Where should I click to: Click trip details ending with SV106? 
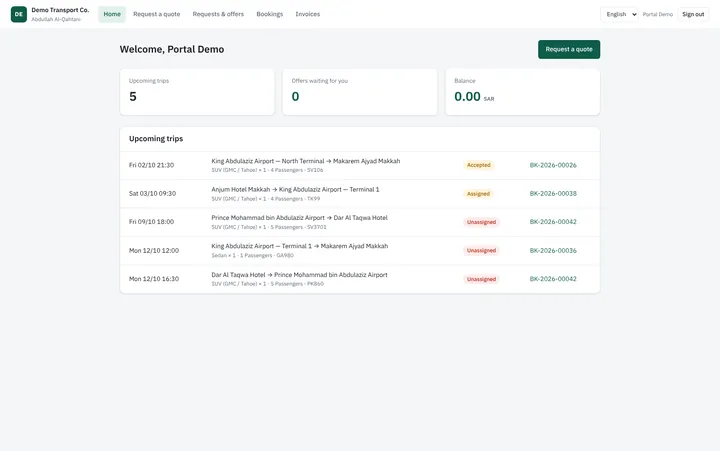click(x=267, y=170)
